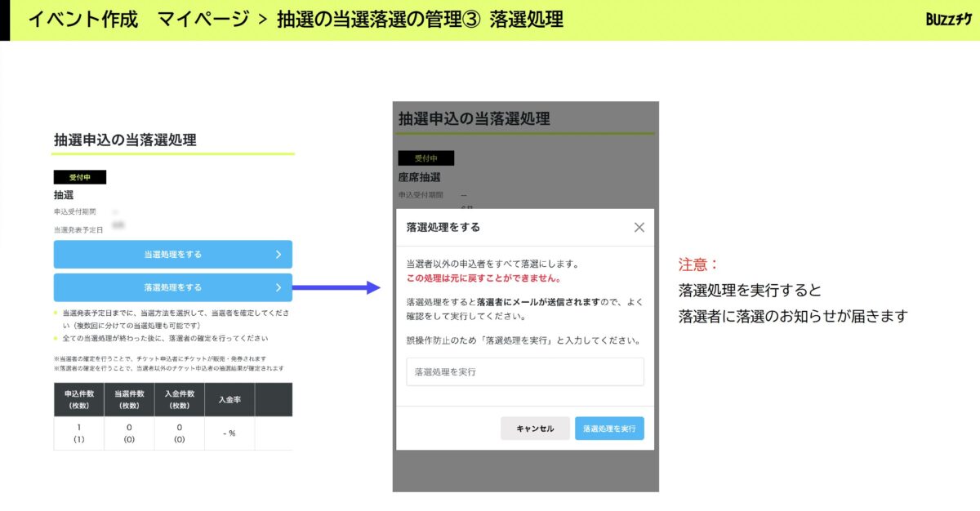Click the 座席抽選 title behind the dialog
Screen dimensions: 980x511
[420, 177]
